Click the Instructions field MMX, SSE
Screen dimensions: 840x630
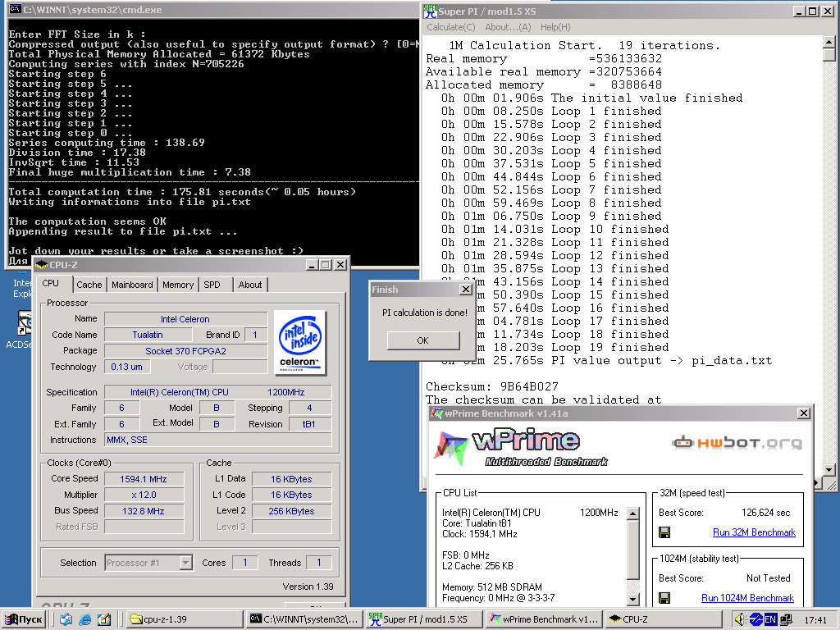[218, 440]
